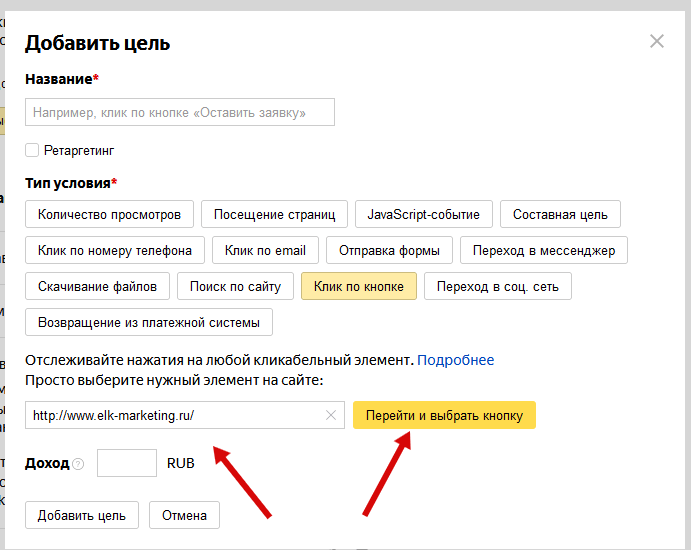The width and height of the screenshot is (691, 550).
Task: Click Перейти и выбрать кнопку button
Action: point(444,415)
